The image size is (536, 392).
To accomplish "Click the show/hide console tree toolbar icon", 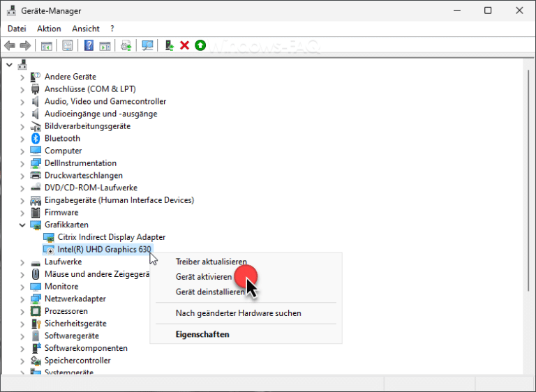I will tap(47, 45).
